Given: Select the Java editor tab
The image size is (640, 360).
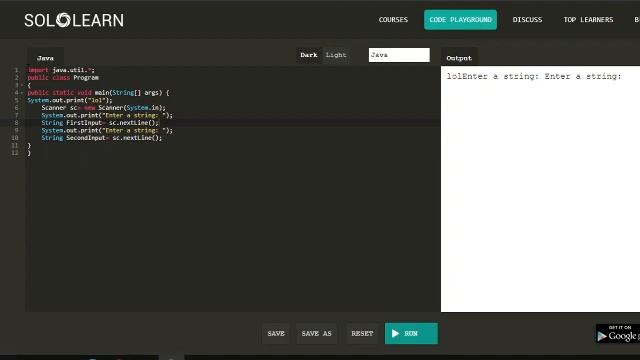Looking at the screenshot, I should click(45, 58).
